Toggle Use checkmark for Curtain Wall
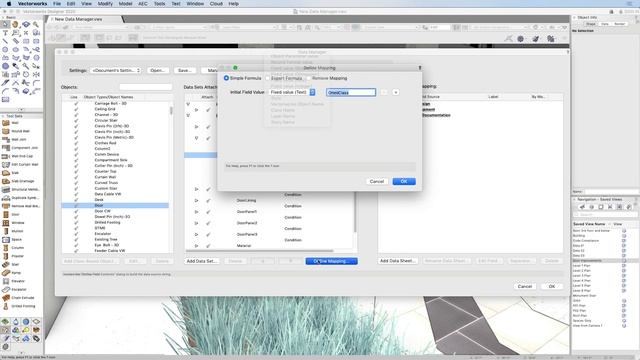The image size is (640, 360). [76, 177]
